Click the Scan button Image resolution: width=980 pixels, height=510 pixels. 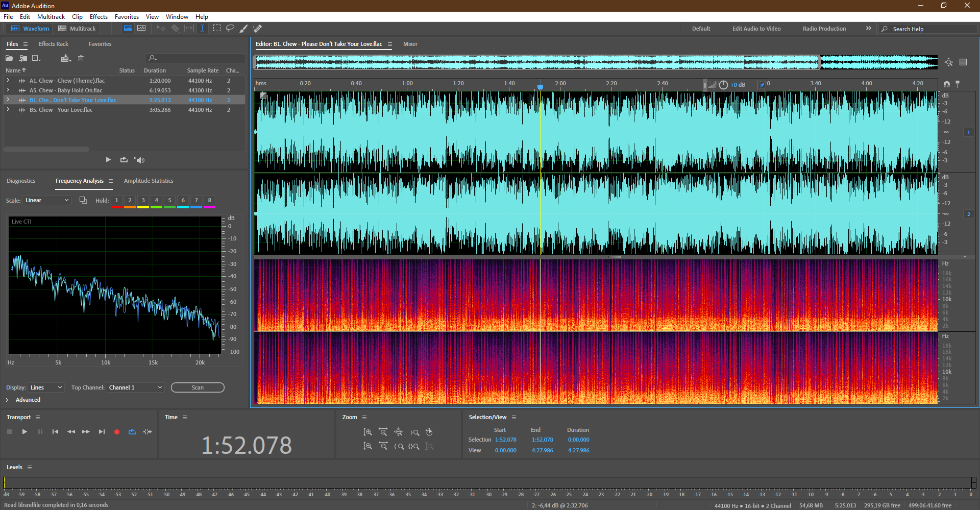click(198, 387)
